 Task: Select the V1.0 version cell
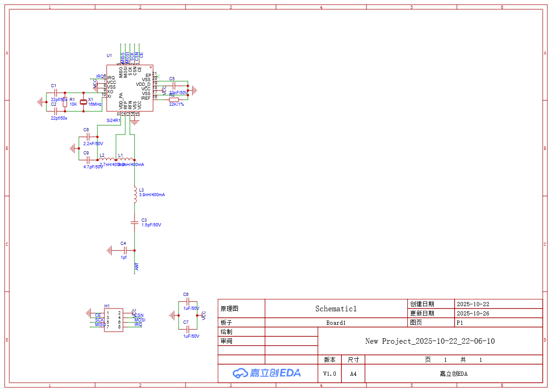point(329,373)
